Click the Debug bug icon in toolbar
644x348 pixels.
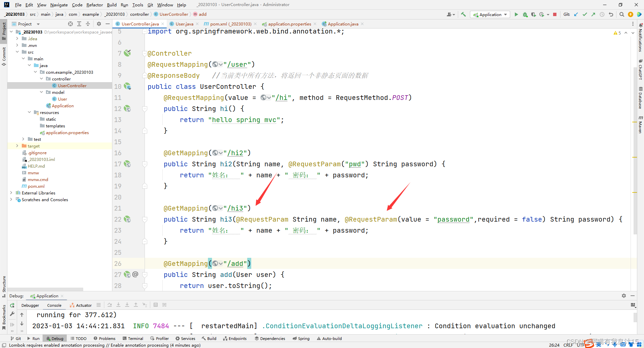click(x=525, y=14)
